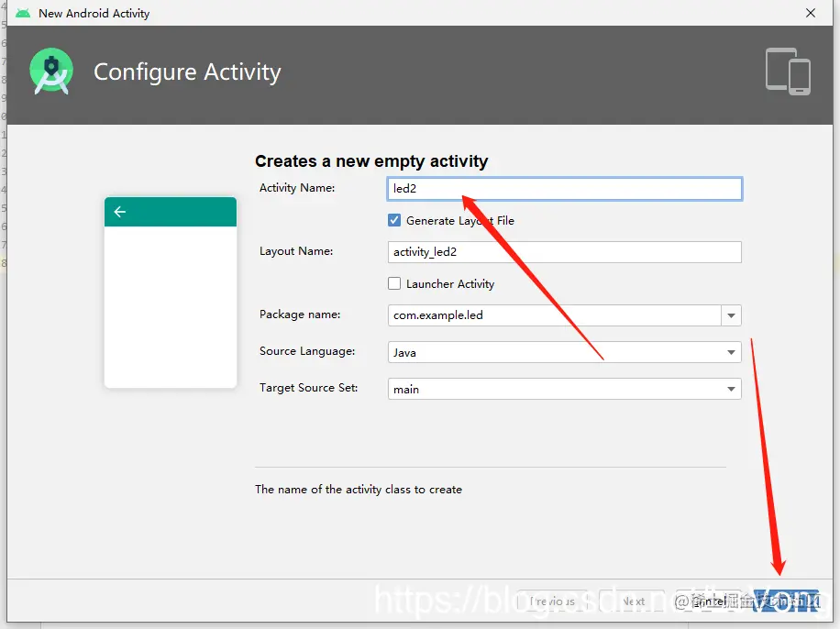Click the Android Studio logo in the header
The height and width of the screenshot is (629, 840).
coord(51,72)
